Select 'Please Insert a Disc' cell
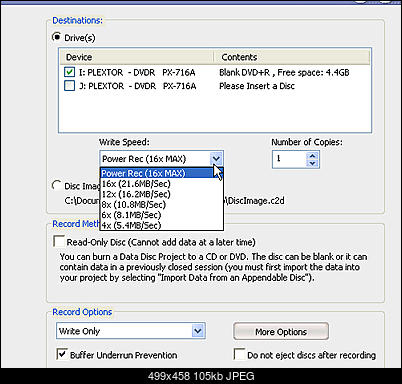This screenshot has height=384, width=402. coord(257,86)
